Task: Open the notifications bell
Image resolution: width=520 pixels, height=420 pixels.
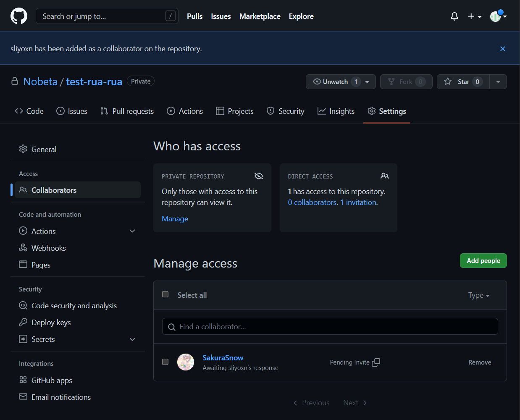Action: click(454, 16)
